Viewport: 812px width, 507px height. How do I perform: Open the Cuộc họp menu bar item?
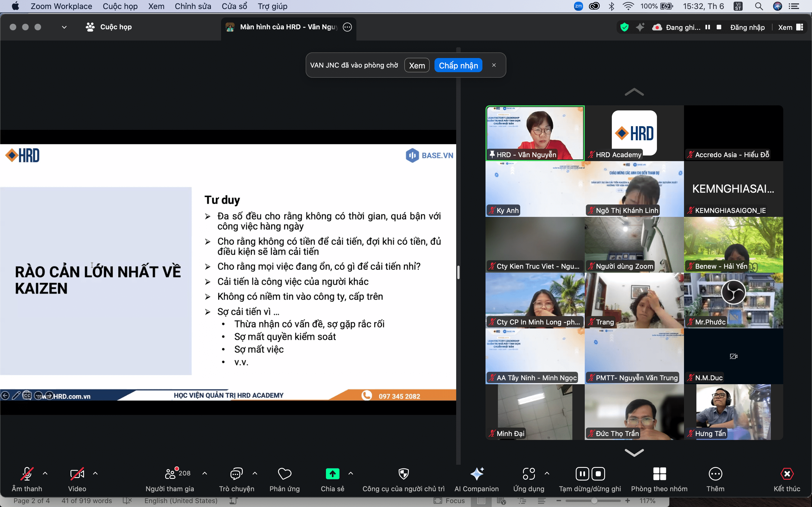(x=120, y=6)
